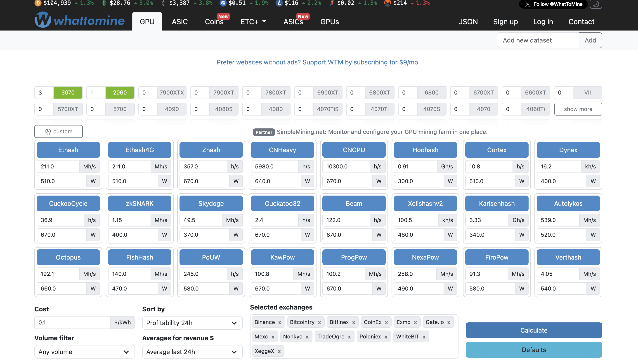This screenshot has width=638, height=364.
Task: Toggle the Octopus algorithm button
Action: (68, 257)
